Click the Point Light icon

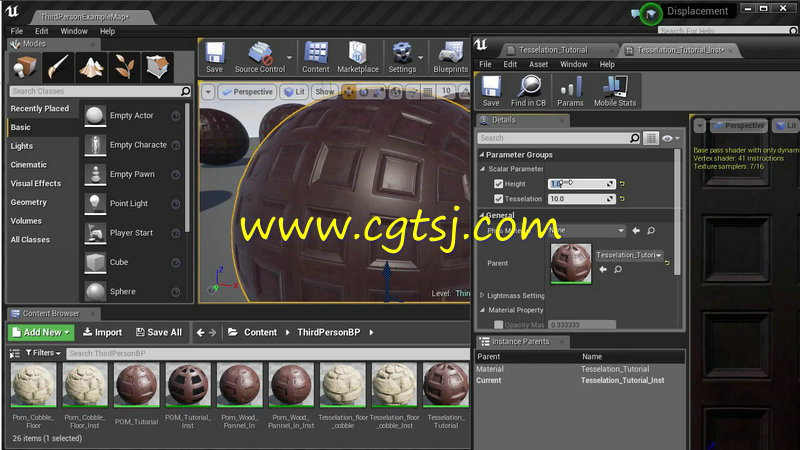pos(95,204)
